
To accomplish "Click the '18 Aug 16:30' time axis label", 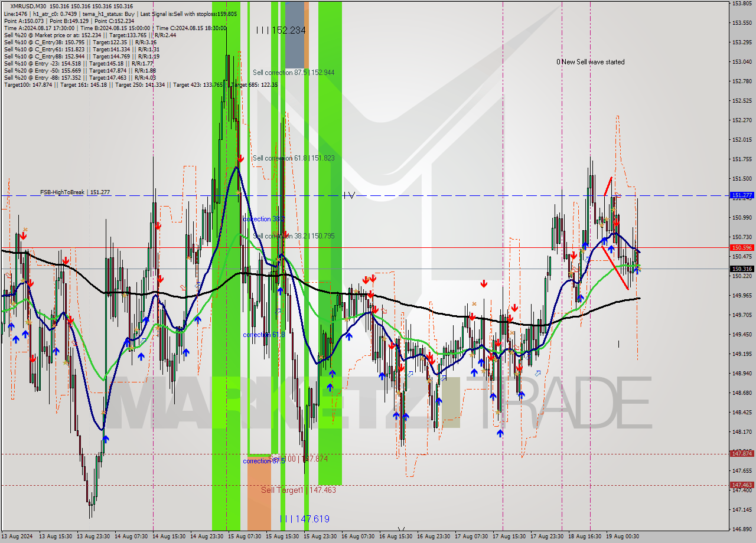I will pos(585,537).
